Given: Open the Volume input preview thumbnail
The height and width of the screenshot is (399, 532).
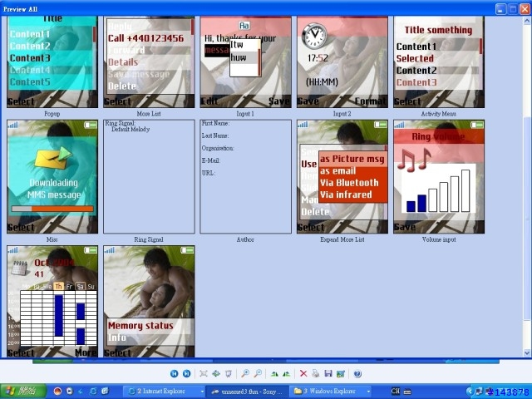Looking at the screenshot, I should [x=439, y=176].
